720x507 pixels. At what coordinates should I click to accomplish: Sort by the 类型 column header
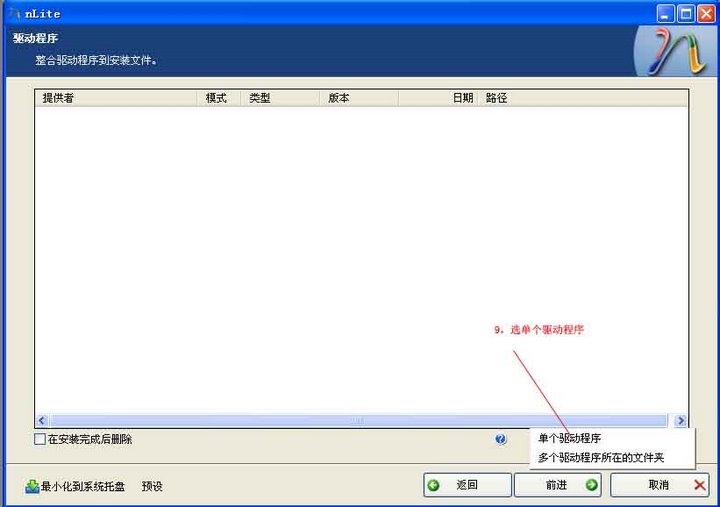280,98
